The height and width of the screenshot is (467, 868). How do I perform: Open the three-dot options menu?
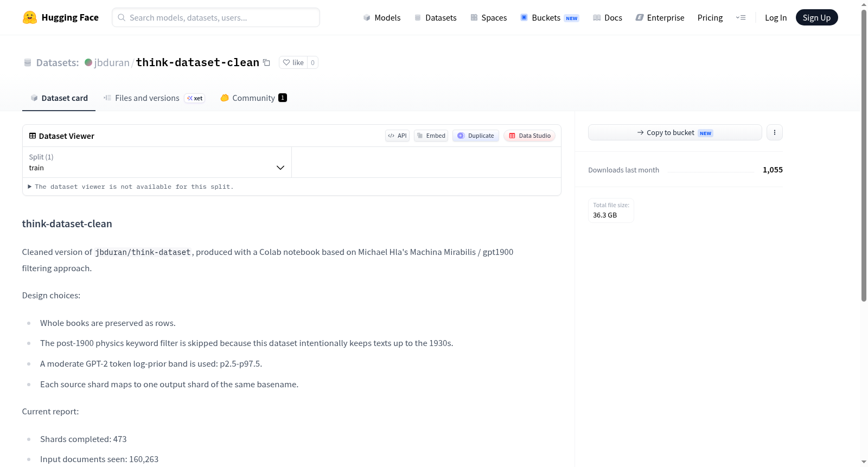pos(775,132)
